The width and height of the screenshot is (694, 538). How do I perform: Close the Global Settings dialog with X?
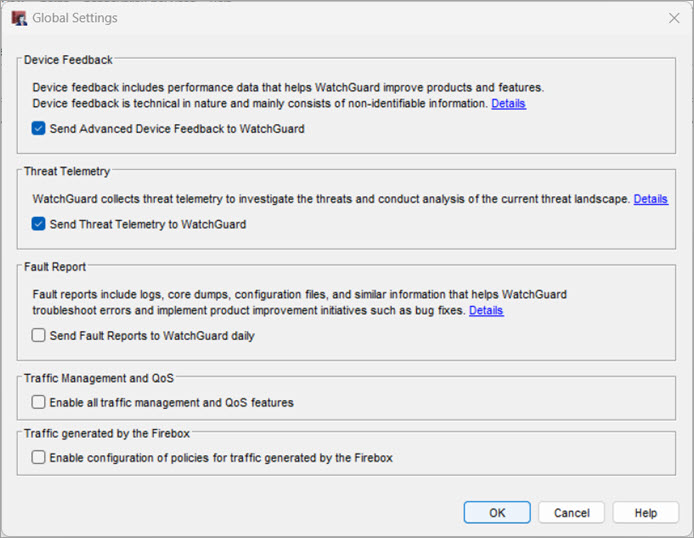coord(674,18)
